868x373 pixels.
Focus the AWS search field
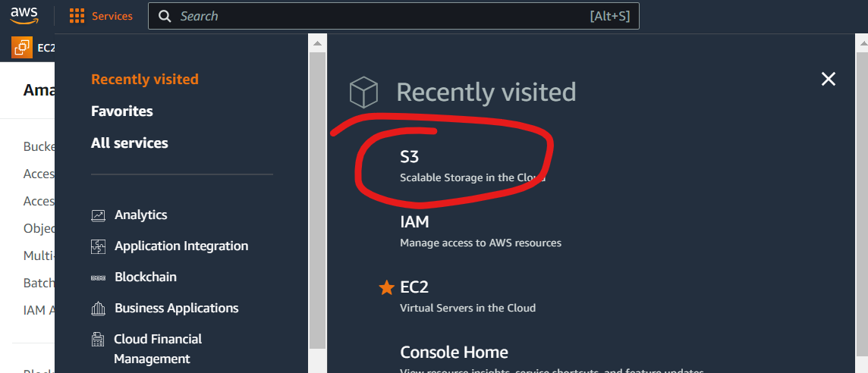click(x=379, y=16)
